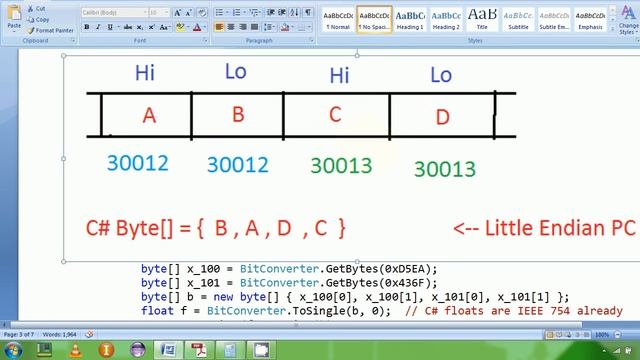Decrease the paragraph indent

coord(270,13)
